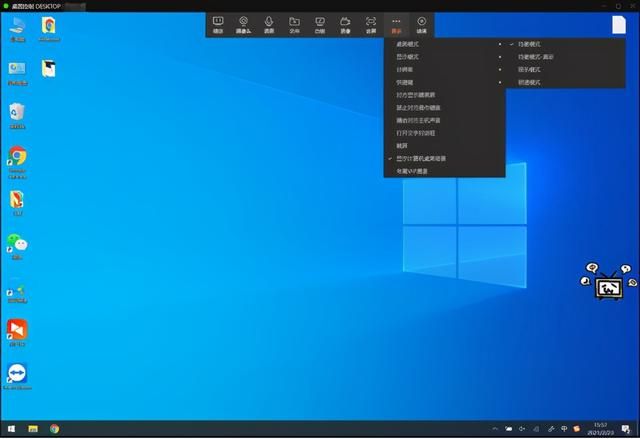Toggle the remote display black screen (黑屏) menu entry
Image resolution: width=640 pixels, height=439 pixels.
coord(444,95)
